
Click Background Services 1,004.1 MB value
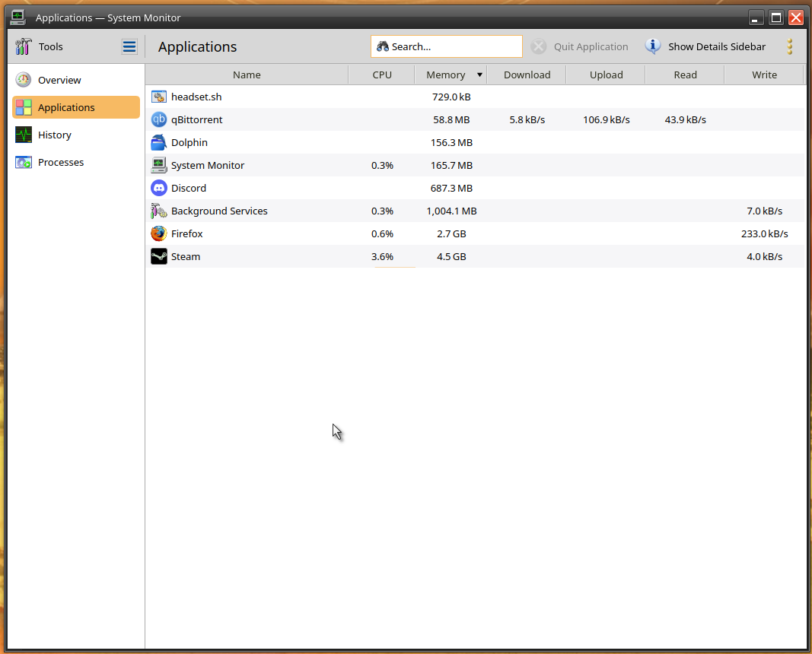pyautogui.click(x=451, y=211)
